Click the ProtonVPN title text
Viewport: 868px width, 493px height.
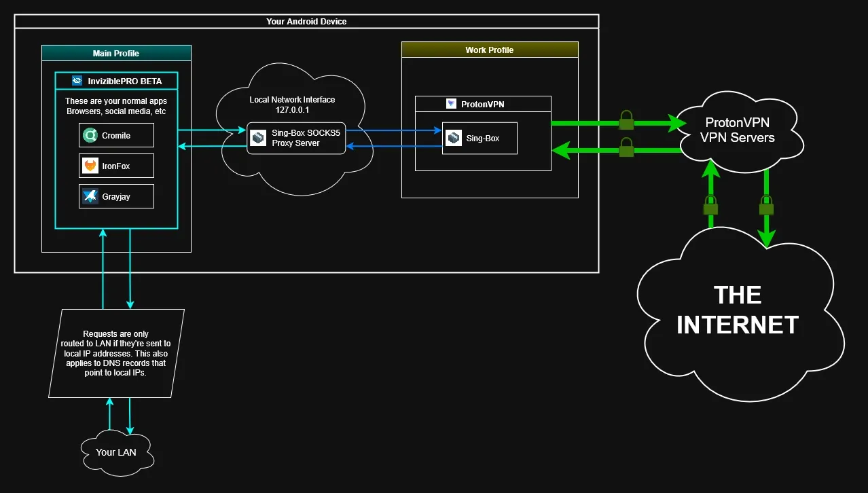pos(483,104)
